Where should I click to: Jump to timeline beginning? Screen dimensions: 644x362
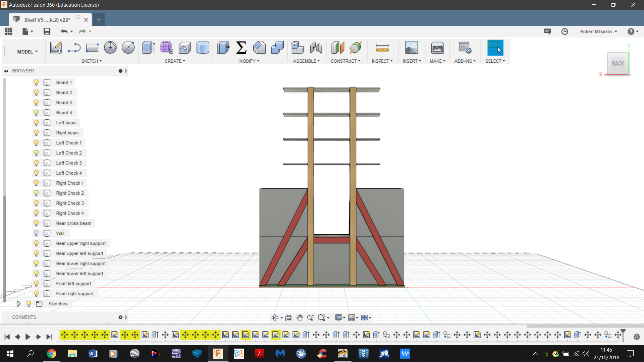pyautogui.click(x=7, y=337)
